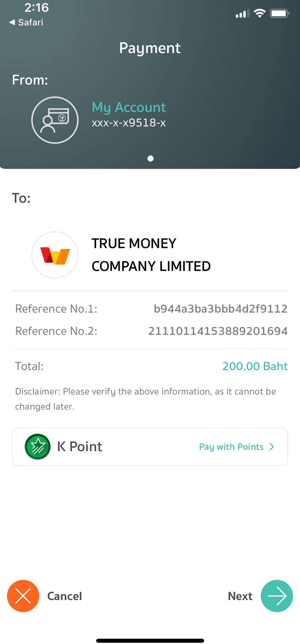Tap the orange Cancel X icon
The image size is (300, 644).
pos(23,596)
